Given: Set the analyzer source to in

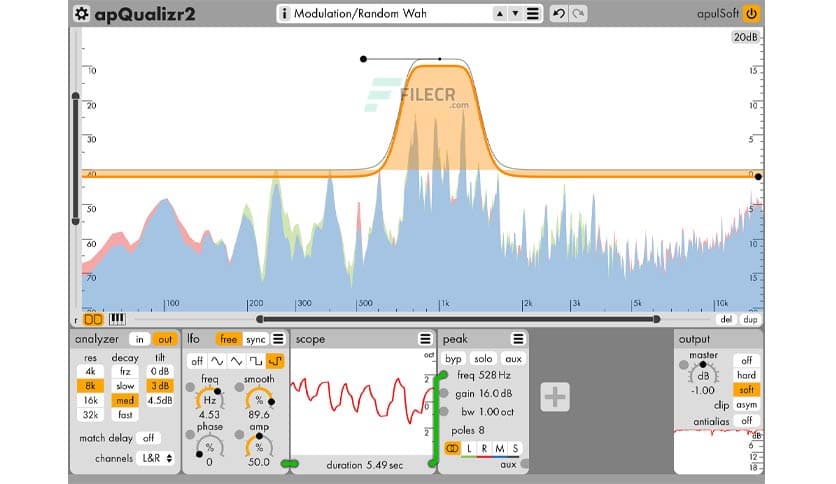Looking at the screenshot, I should 140,339.
